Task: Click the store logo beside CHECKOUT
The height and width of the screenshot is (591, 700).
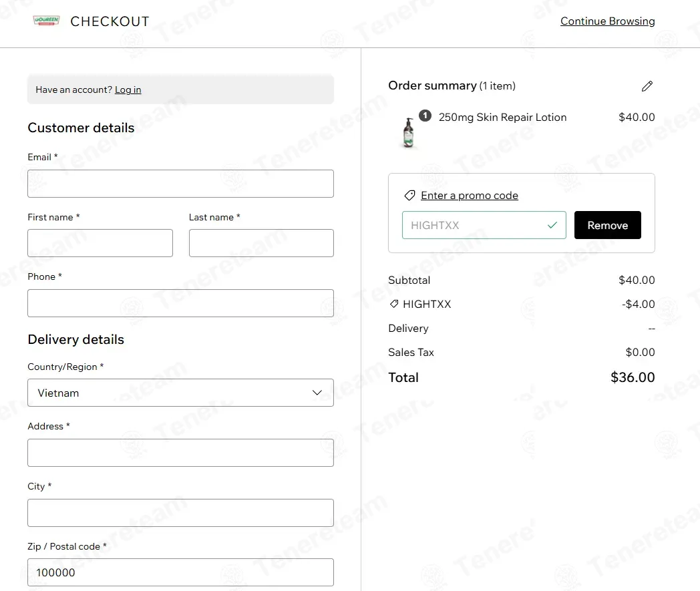Action: pyautogui.click(x=47, y=21)
